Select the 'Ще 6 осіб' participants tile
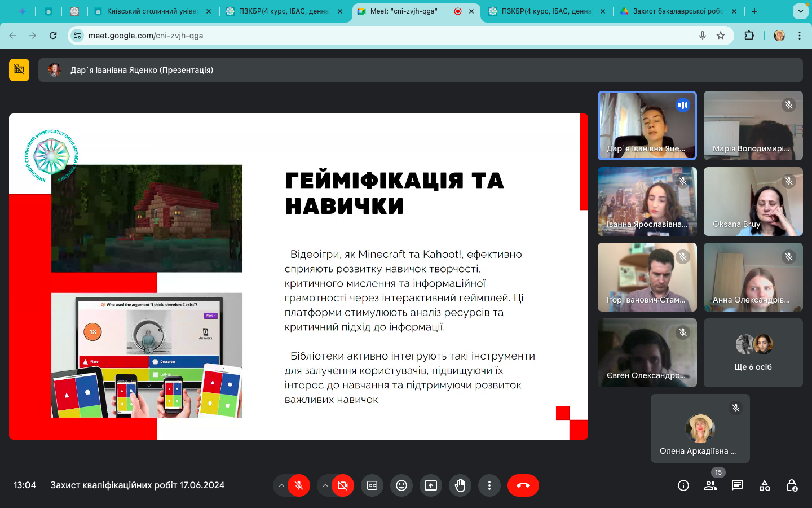The width and height of the screenshot is (812, 508). 753,353
